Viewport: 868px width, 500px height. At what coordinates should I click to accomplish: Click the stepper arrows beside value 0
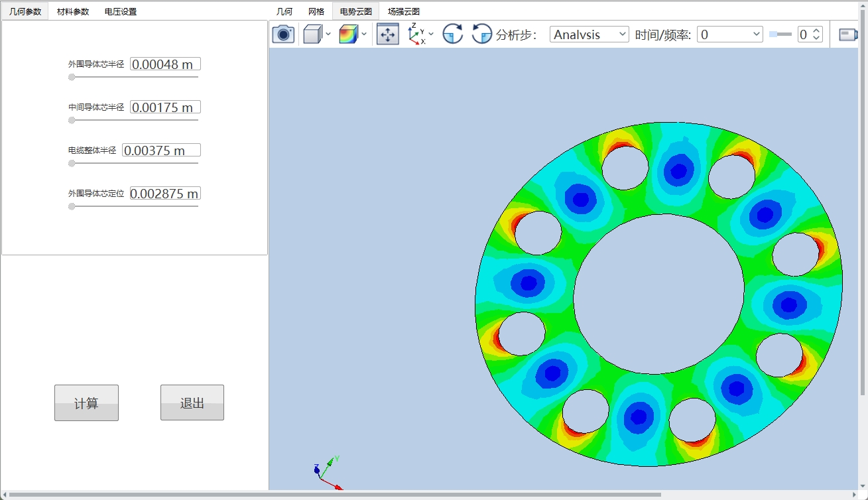click(x=816, y=34)
